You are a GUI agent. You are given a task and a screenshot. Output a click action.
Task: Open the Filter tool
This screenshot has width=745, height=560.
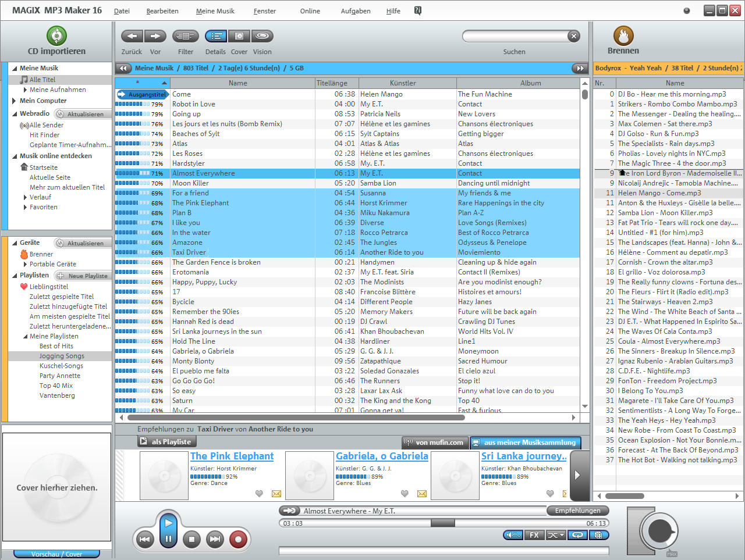(186, 36)
